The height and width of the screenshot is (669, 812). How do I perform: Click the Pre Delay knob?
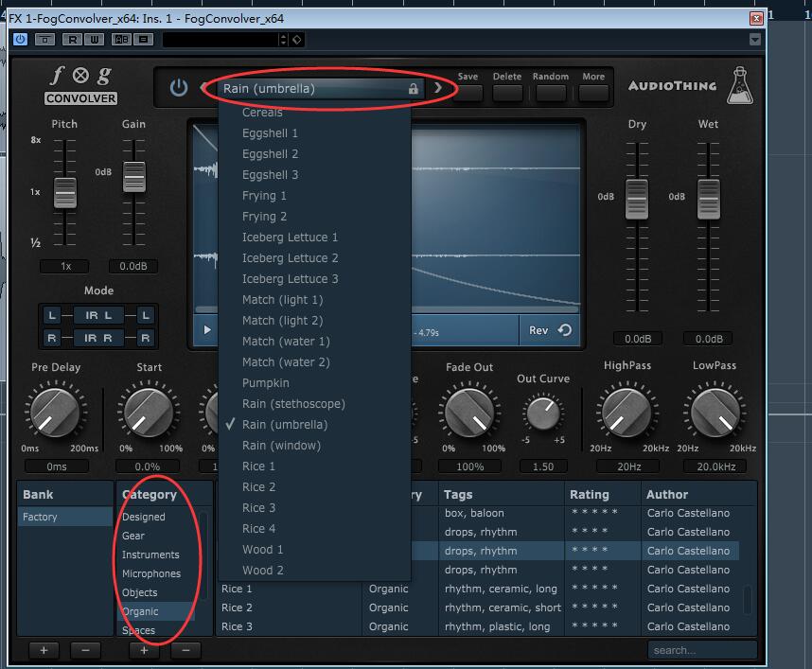pyautogui.click(x=55, y=413)
